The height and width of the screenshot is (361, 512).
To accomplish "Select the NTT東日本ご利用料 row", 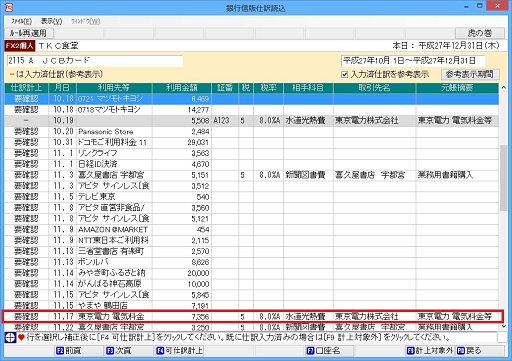I will tap(252, 240).
